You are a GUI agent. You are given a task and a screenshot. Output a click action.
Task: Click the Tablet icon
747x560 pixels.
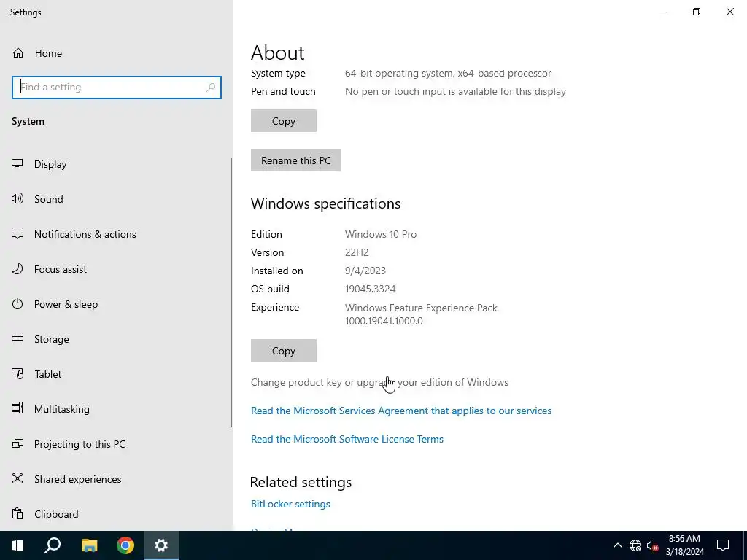[x=18, y=374]
